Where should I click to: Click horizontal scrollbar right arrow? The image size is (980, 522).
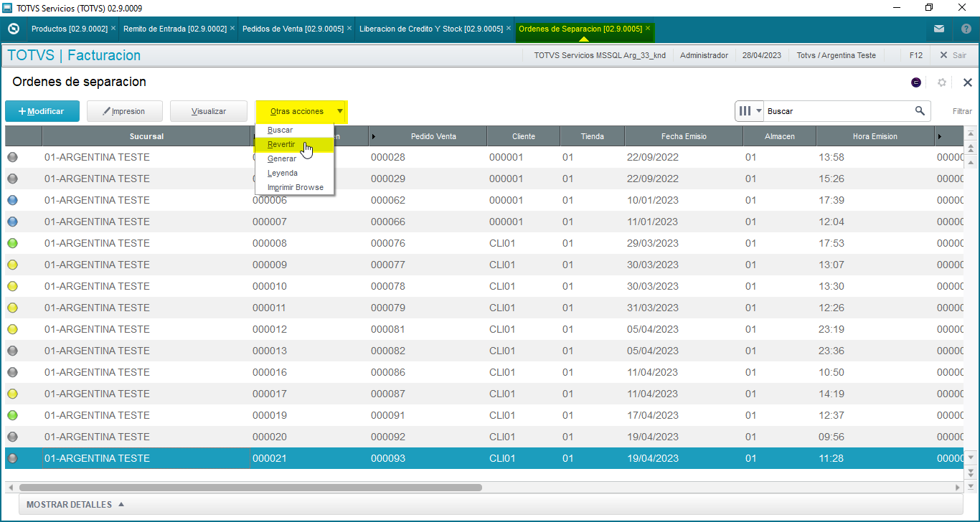pyautogui.click(x=957, y=488)
